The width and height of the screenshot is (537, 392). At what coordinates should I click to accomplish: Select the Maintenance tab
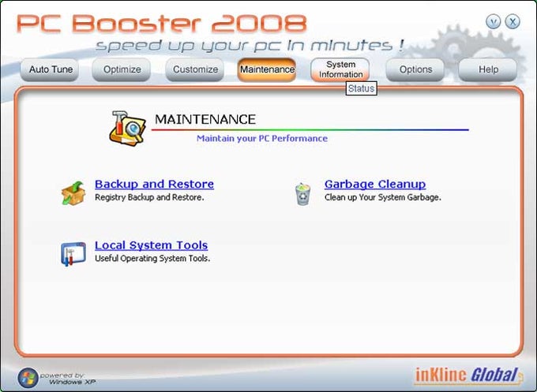[267, 69]
